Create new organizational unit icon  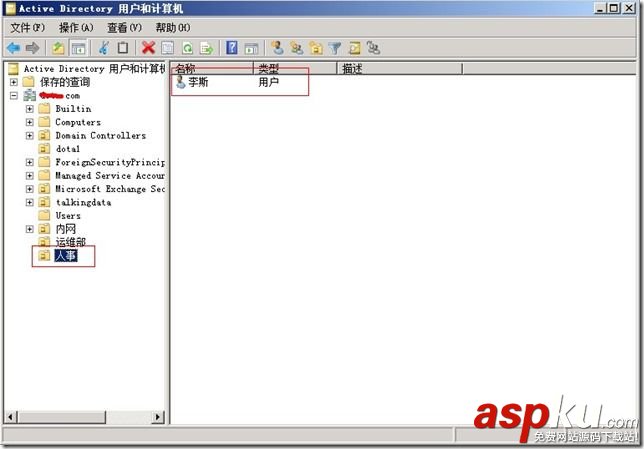(316, 48)
